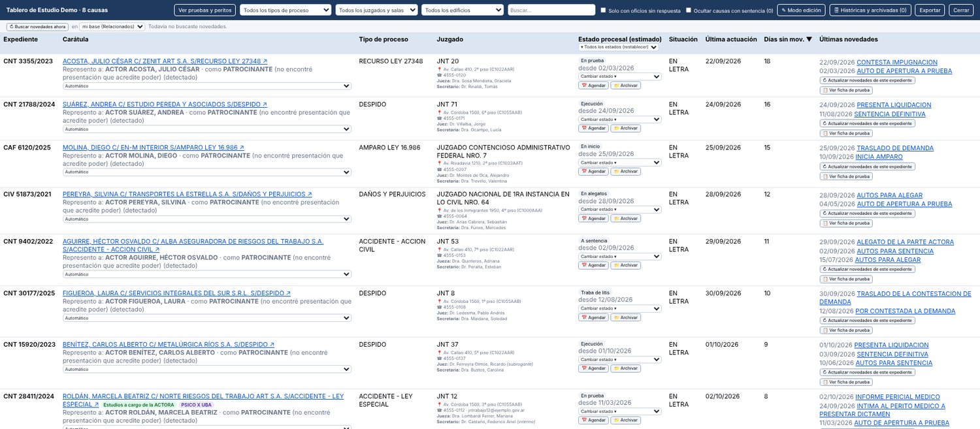Viewport: 980px width, 429px height.
Task: Refresh novedades for expediente CNT 3355/2023
Action: 867,80
